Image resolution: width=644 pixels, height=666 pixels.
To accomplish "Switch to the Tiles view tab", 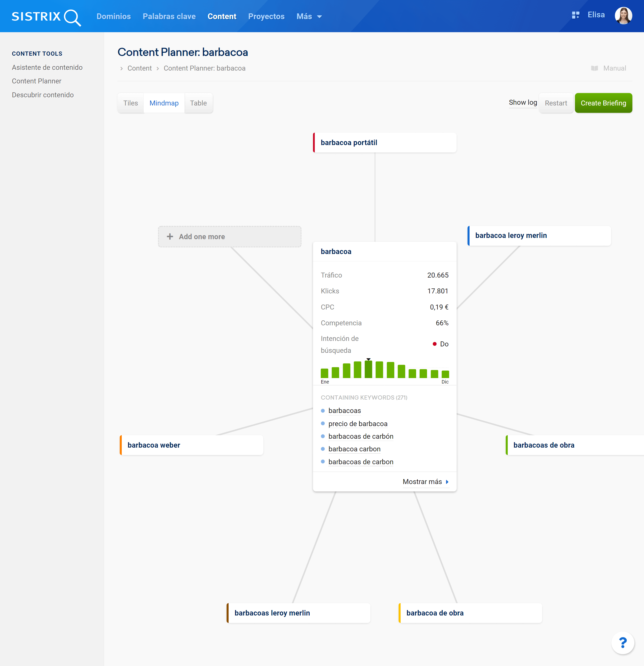I will tap(131, 103).
